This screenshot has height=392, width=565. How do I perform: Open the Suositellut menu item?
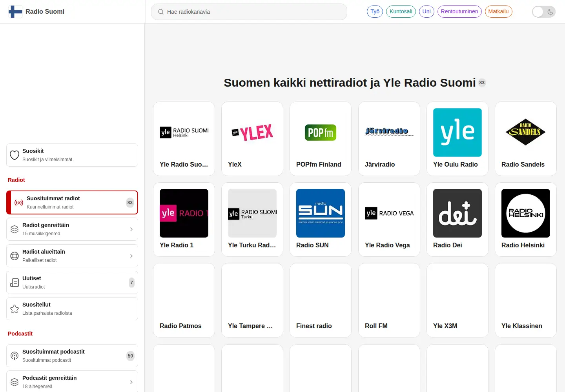72,309
